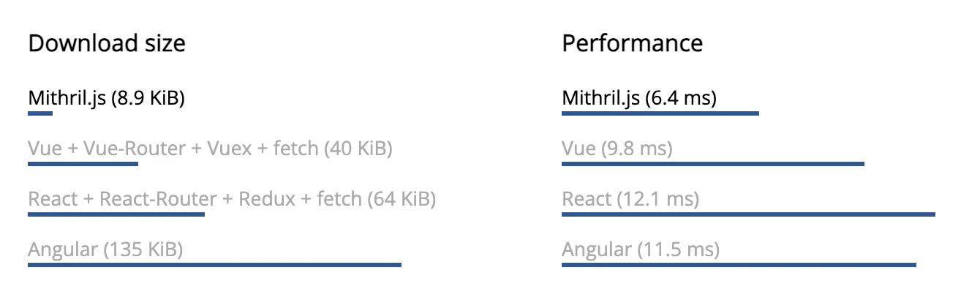
Task: Click the blue bar under Angular (135 KiB)
Action: (x=214, y=265)
